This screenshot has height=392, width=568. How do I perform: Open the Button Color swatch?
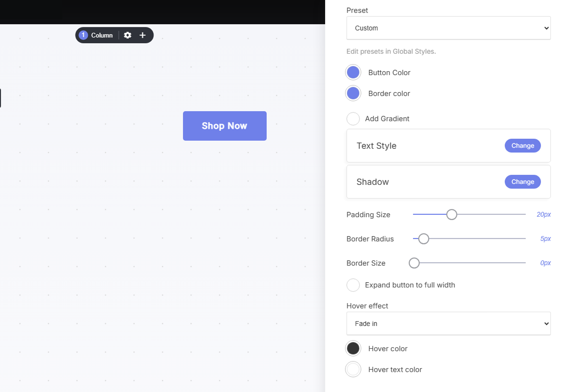[353, 72]
